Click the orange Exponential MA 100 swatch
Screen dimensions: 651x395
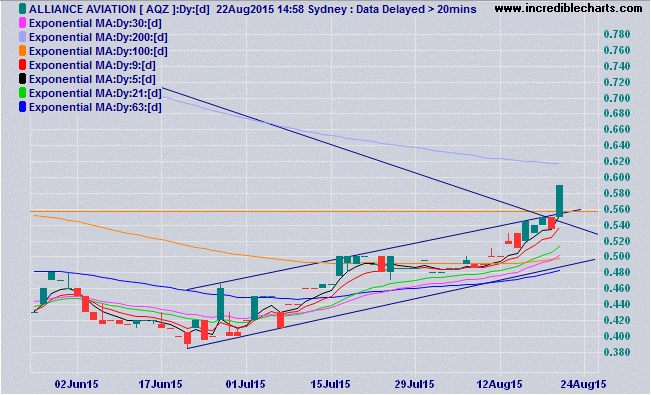click(22, 51)
